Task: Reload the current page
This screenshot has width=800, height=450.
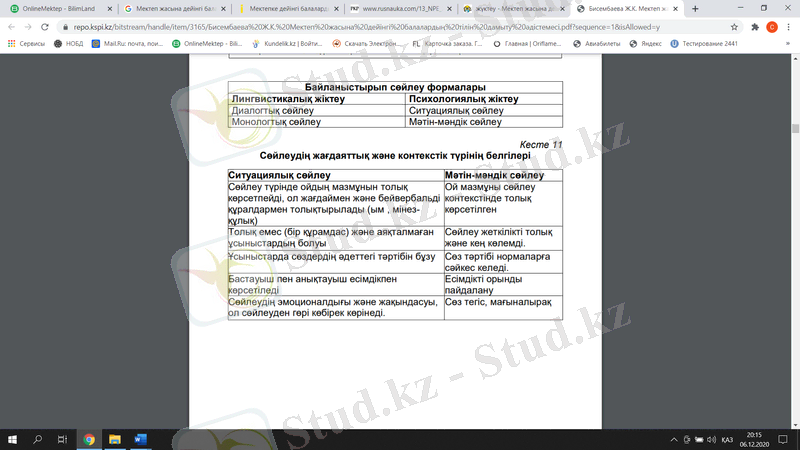Action: coord(45,27)
